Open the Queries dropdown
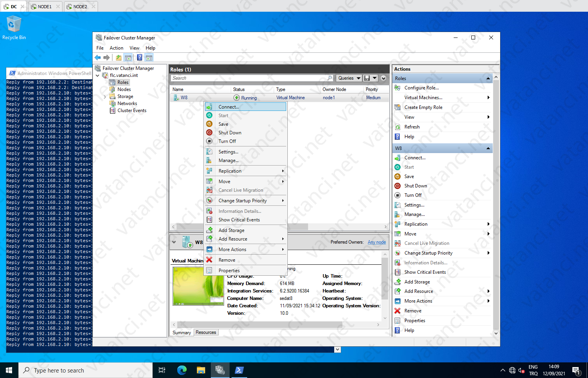This screenshot has height=378, width=588. (x=349, y=78)
